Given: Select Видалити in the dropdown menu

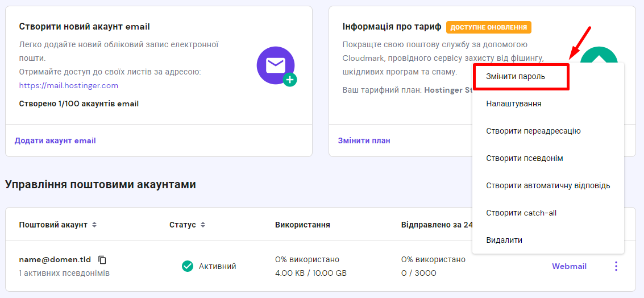Looking at the screenshot, I should 504,240.
